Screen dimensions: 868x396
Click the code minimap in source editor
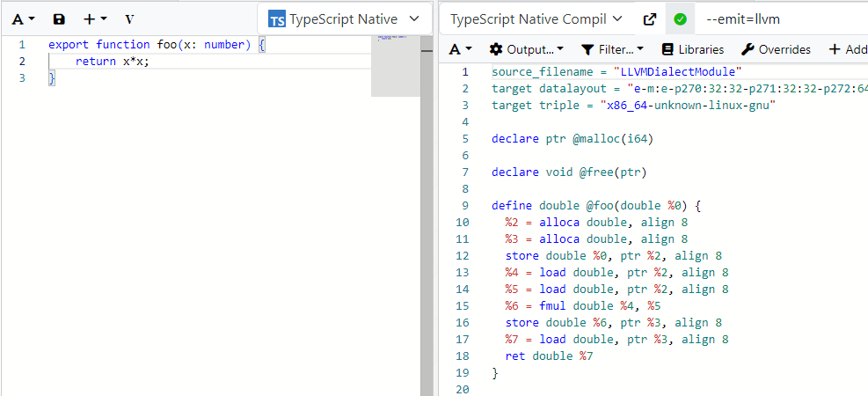[395, 65]
